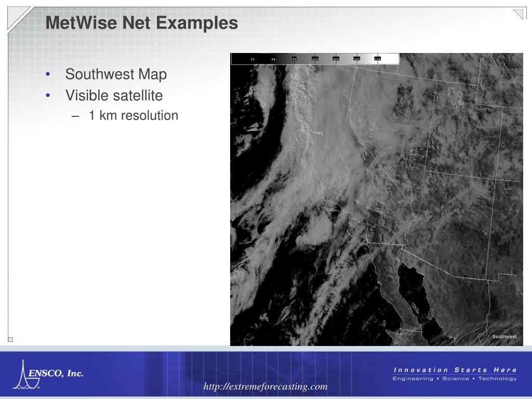This screenshot has width=532, height=399.
Task: Select the '1 km resolution' sub-bullet
Action: (x=133, y=115)
